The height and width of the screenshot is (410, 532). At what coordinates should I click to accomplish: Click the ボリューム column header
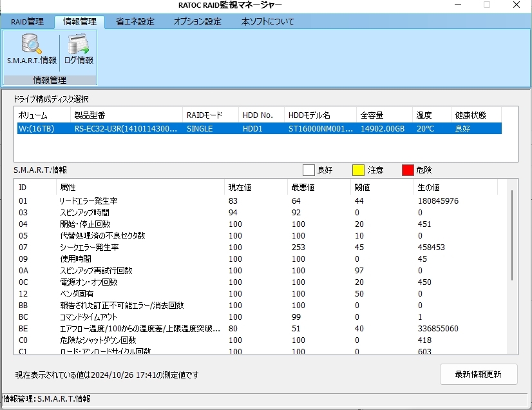pos(43,115)
